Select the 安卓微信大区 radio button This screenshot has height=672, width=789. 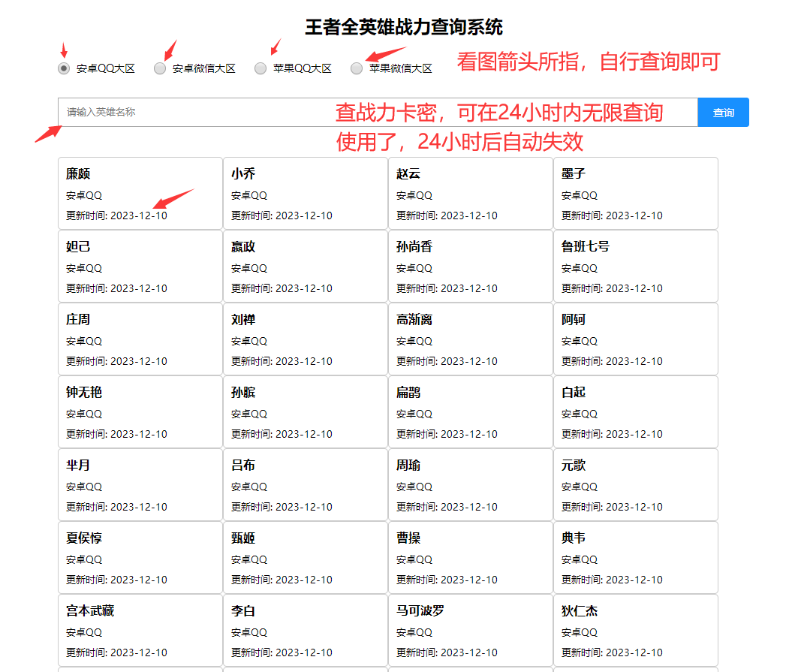[160, 68]
